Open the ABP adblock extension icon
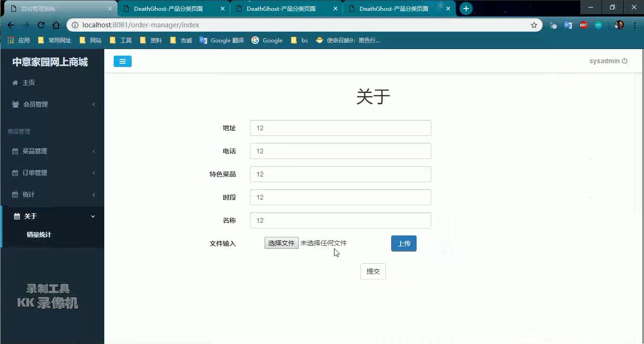Image resolution: width=644 pixels, height=344 pixels. coord(583,25)
